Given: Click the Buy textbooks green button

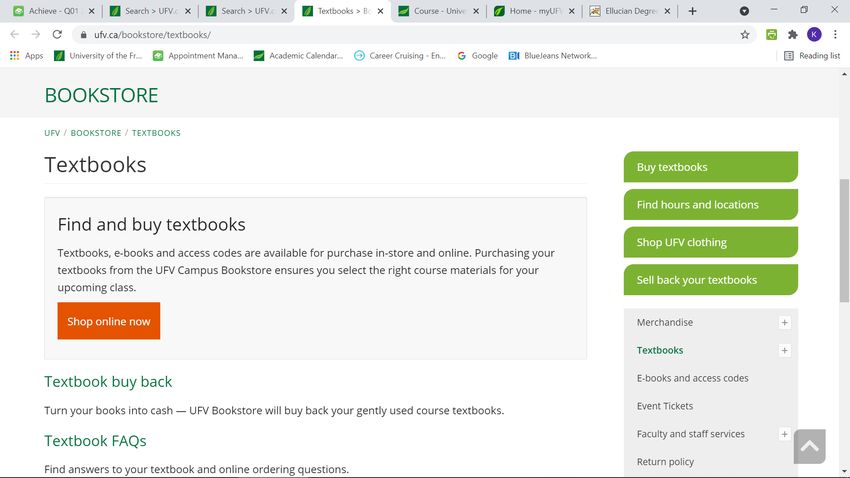Looking at the screenshot, I should [711, 167].
